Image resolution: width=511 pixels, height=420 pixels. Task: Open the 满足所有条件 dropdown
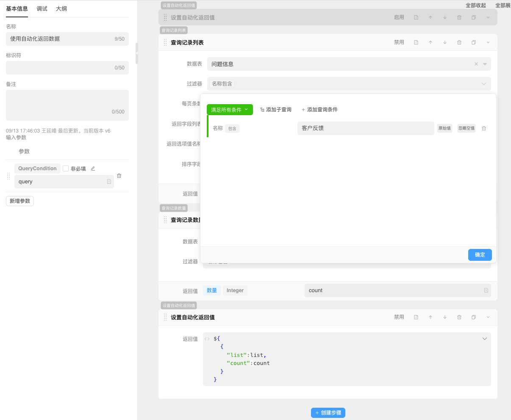230,110
